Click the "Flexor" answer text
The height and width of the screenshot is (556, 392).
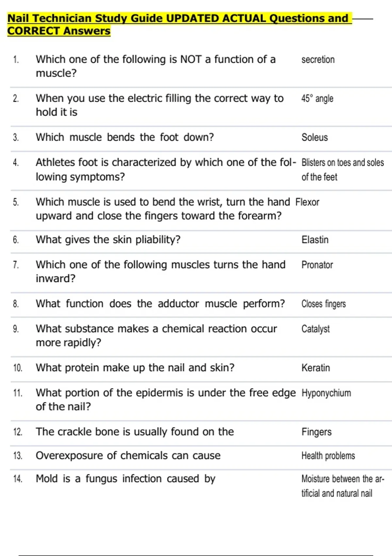(x=307, y=202)
